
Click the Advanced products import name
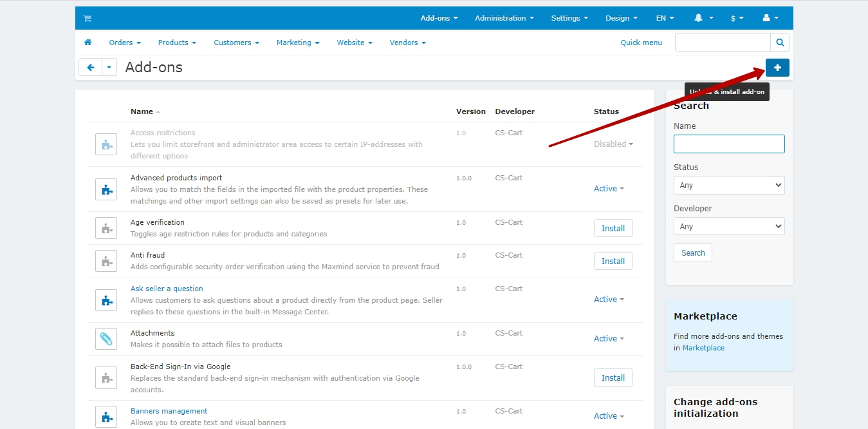click(x=176, y=178)
